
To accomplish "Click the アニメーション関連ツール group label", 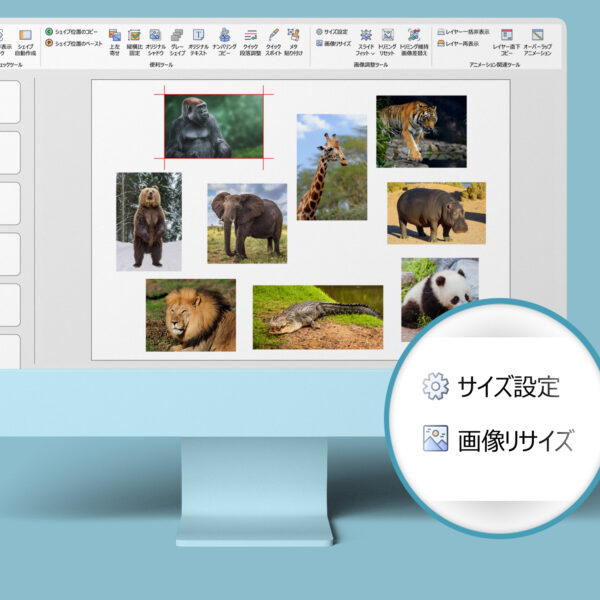I will click(495, 65).
